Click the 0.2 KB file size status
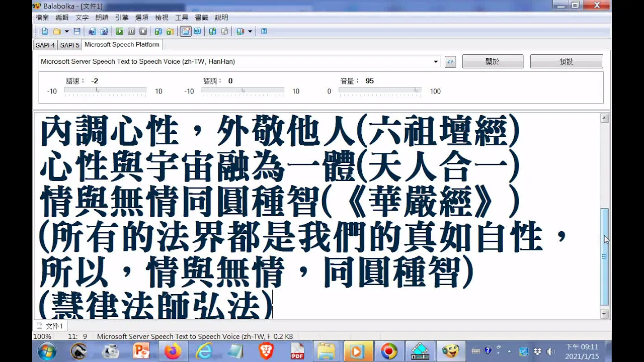Screen dimensions: 644x362 pyautogui.click(x=283, y=336)
